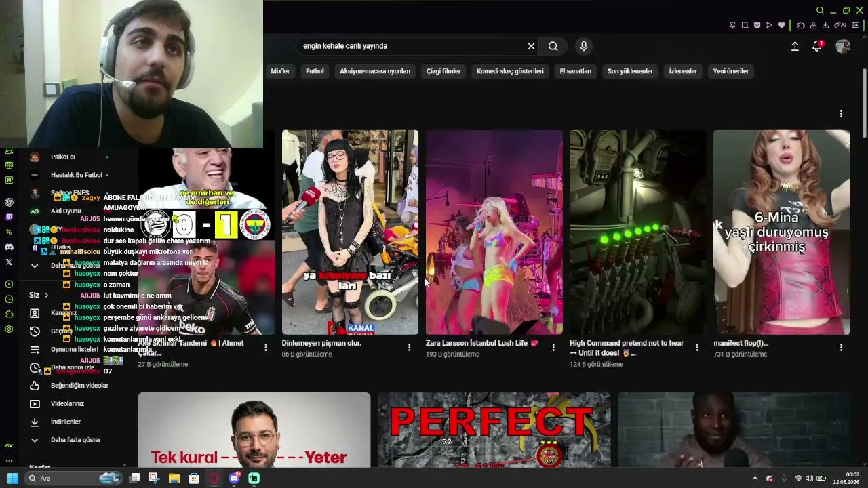Open Discord from the Windows taskbar

pyautogui.click(x=235, y=479)
